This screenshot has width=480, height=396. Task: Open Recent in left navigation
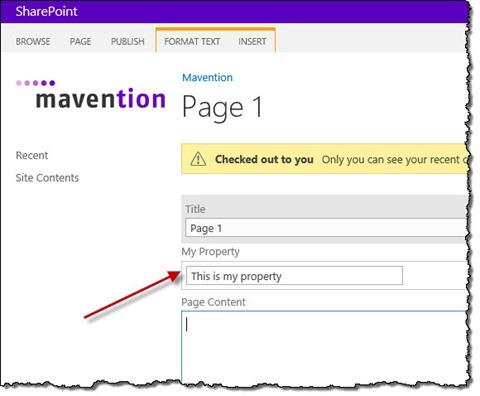(x=32, y=155)
